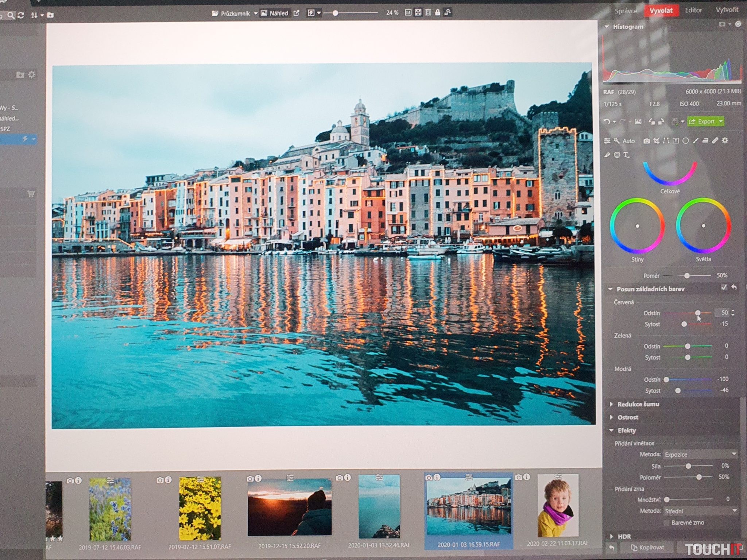Toggle the Náhled preview mode button

tap(275, 13)
